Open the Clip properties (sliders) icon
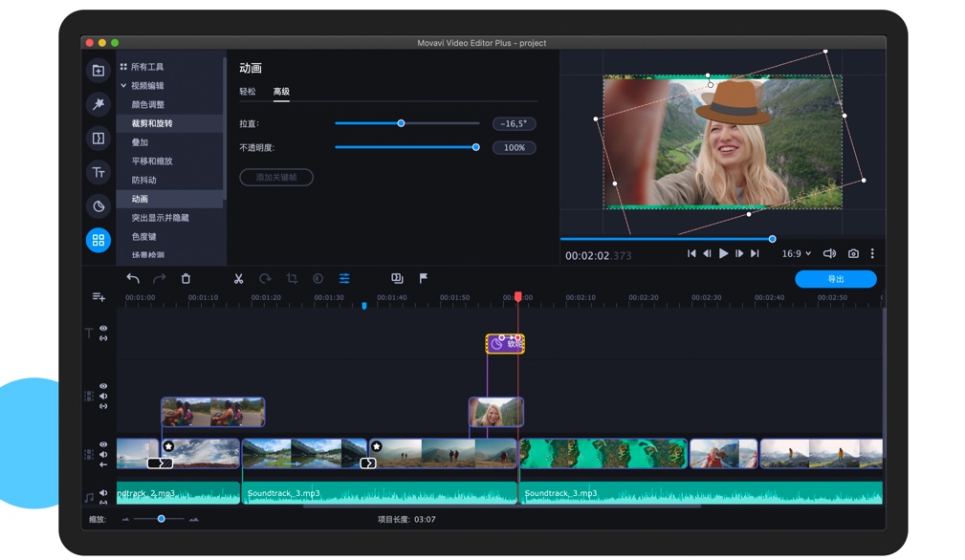The height and width of the screenshot is (560, 965). coord(343,278)
